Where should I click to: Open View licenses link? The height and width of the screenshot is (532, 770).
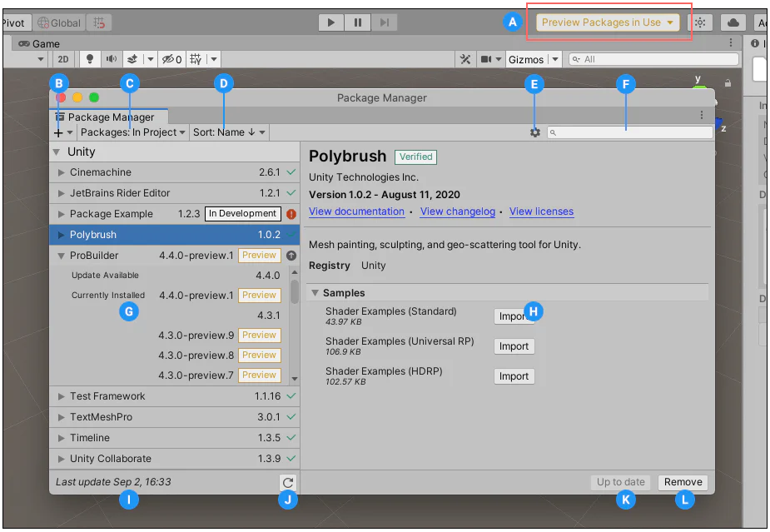[x=541, y=211]
